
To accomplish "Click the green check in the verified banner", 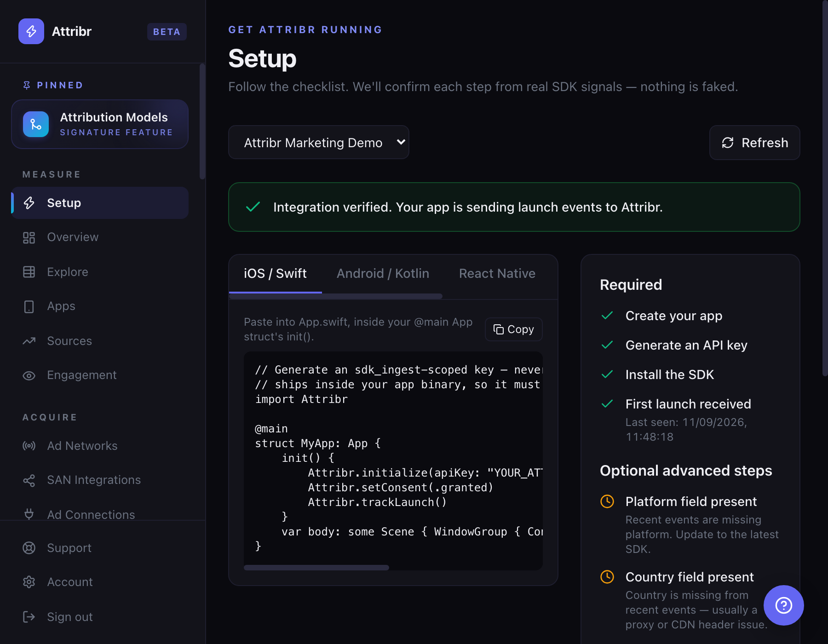I will pyautogui.click(x=253, y=207).
